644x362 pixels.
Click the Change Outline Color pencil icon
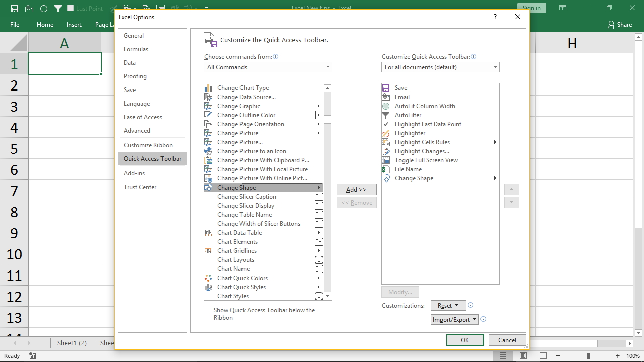[x=208, y=115]
